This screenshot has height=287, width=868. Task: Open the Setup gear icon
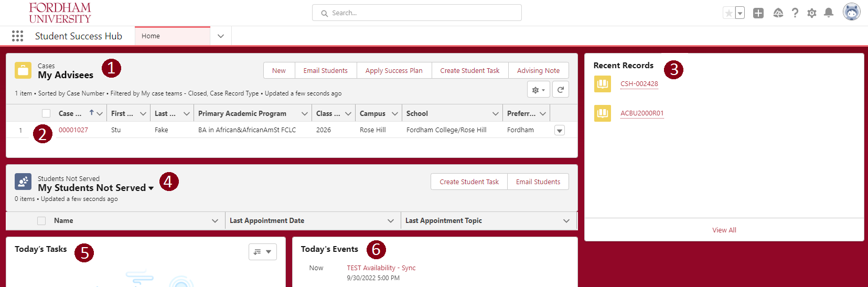(x=812, y=13)
